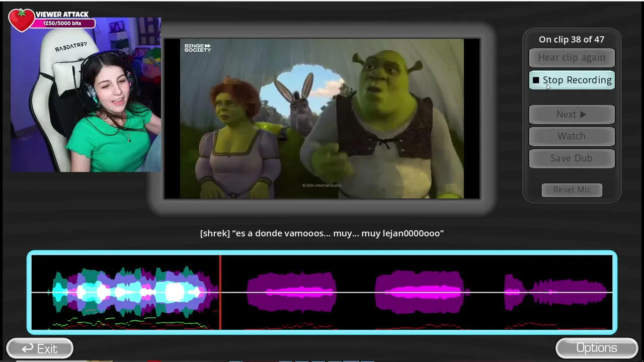Reset the microphone with Reset Mic

(572, 190)
